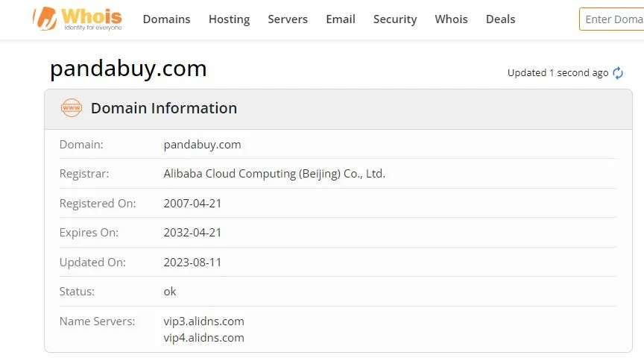Click the Whois logo icon
This screenshot has height=364, width=644.
(46, 19)
